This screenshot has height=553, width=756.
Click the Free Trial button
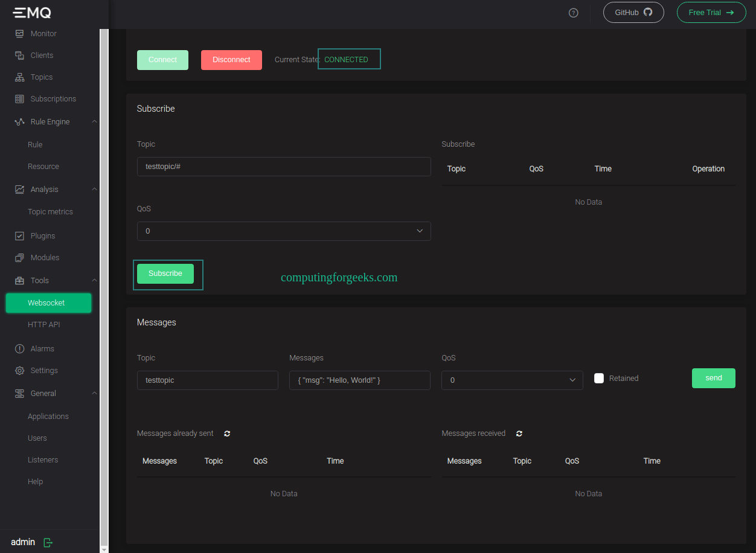coord(711,13)
